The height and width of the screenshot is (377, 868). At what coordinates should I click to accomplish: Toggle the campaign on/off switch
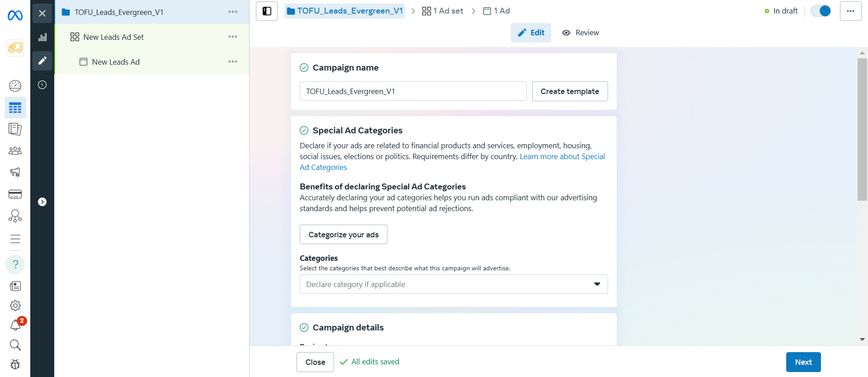(821, 11)
